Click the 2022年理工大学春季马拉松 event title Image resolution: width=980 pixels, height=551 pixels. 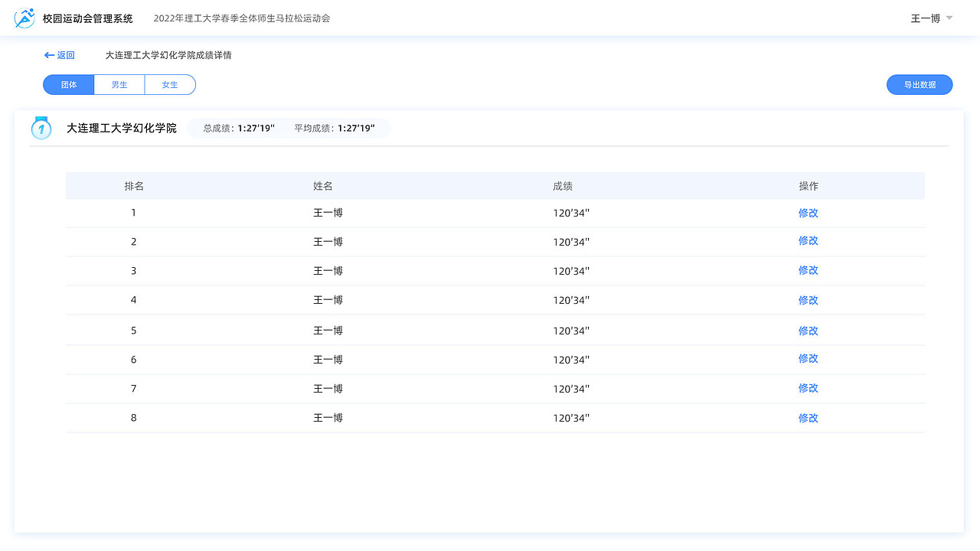242,18
